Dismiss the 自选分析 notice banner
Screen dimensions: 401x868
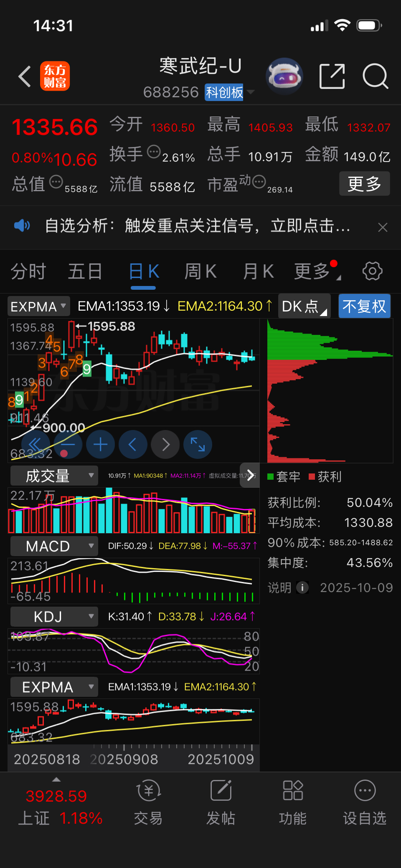(x=383, y=227)
